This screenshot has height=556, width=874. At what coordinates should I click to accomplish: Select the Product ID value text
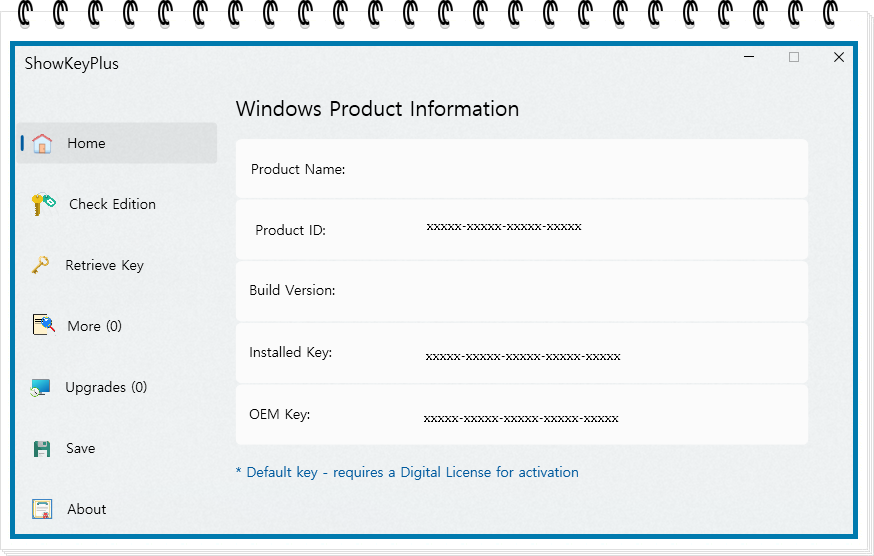point(504,226)
